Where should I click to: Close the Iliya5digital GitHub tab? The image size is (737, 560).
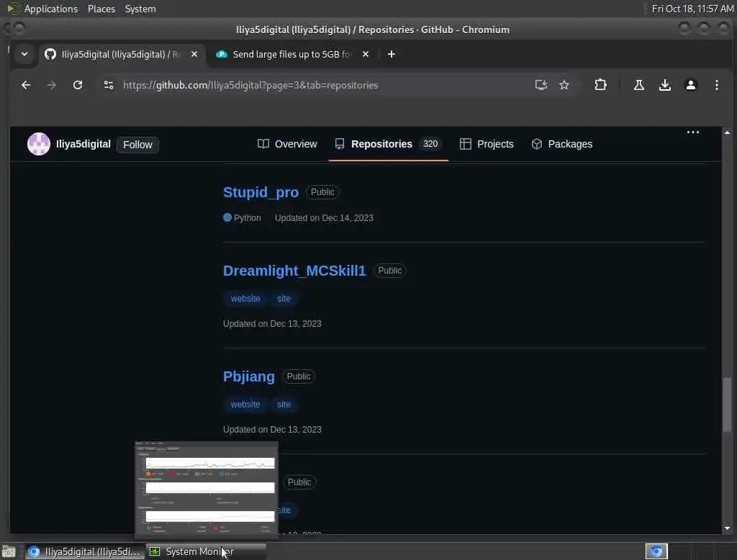(x=194, y=54)
